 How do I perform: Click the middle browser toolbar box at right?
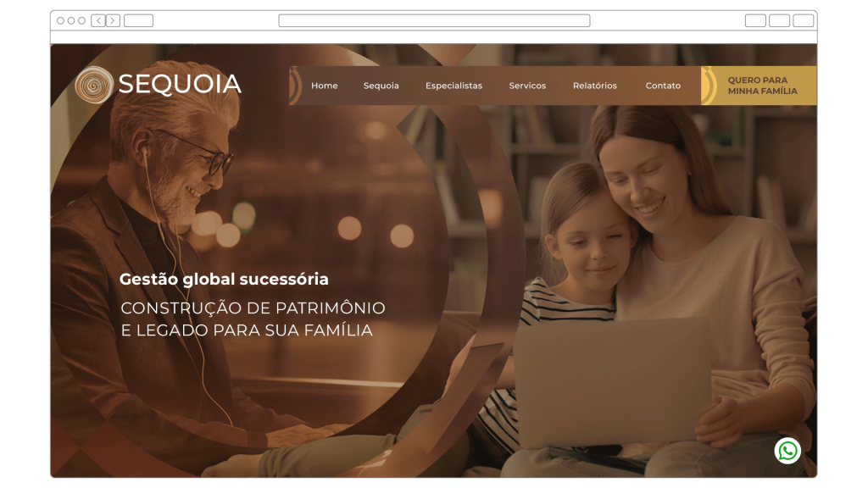779,21
